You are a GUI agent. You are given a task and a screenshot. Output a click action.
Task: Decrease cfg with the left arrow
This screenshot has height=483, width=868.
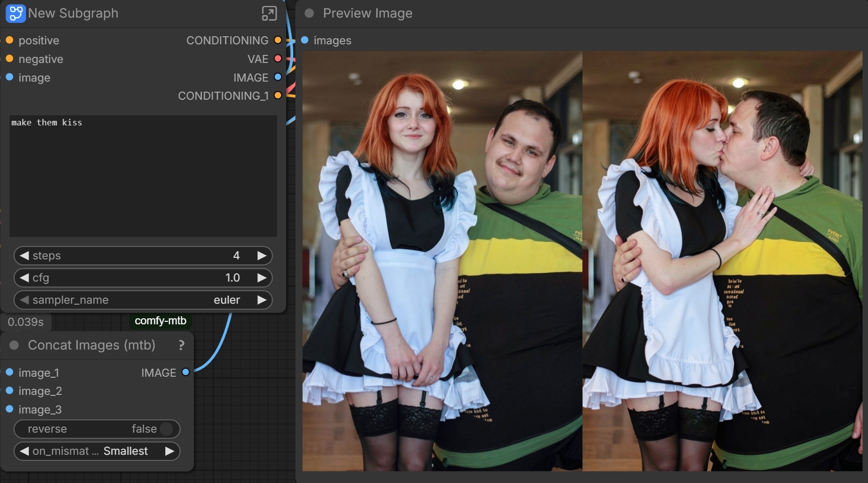click(x=24, y=278)
